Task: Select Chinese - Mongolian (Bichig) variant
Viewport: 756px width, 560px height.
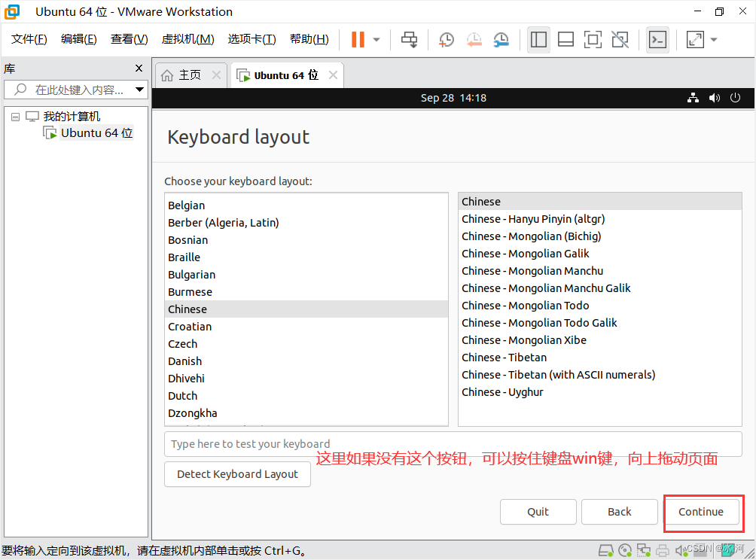Action: click(600, 236)
